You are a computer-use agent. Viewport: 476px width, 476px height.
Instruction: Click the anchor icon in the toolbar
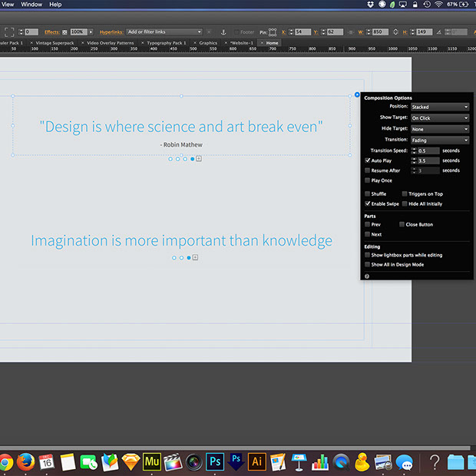223,32
